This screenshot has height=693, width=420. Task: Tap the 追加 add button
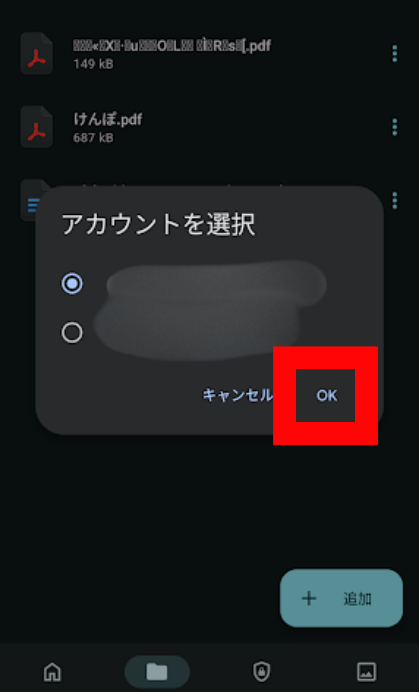[341, 598]
